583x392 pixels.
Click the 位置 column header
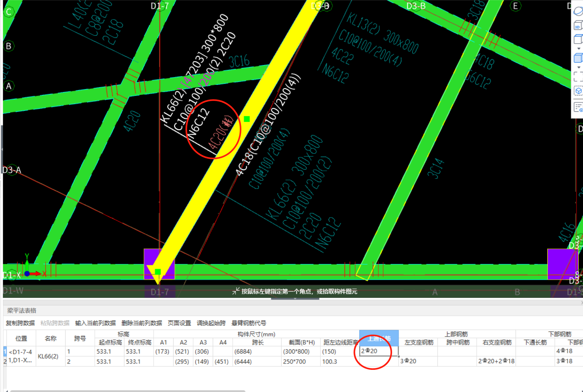tap(21, 338)
